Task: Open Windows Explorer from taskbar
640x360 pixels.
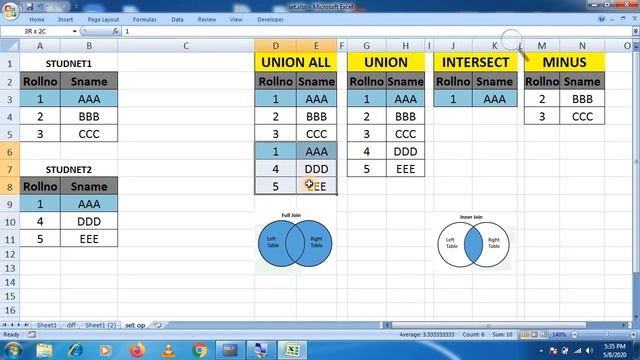Action: click(x=44, y=350)
